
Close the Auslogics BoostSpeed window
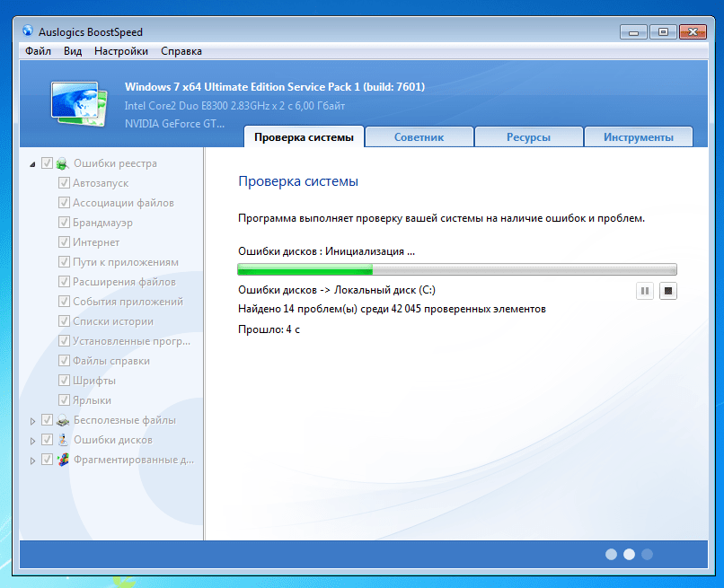pos(693,31)
